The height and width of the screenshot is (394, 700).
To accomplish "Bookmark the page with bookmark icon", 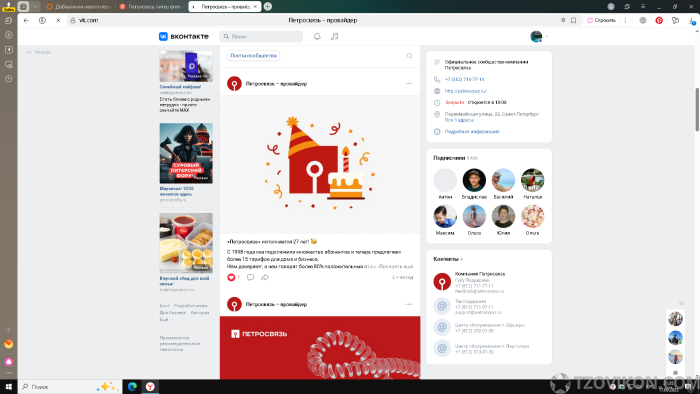I will (574, 21).
